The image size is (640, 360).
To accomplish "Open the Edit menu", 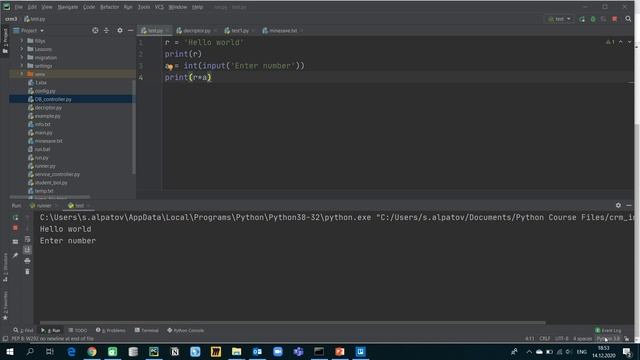I will (x=32, y=7).
